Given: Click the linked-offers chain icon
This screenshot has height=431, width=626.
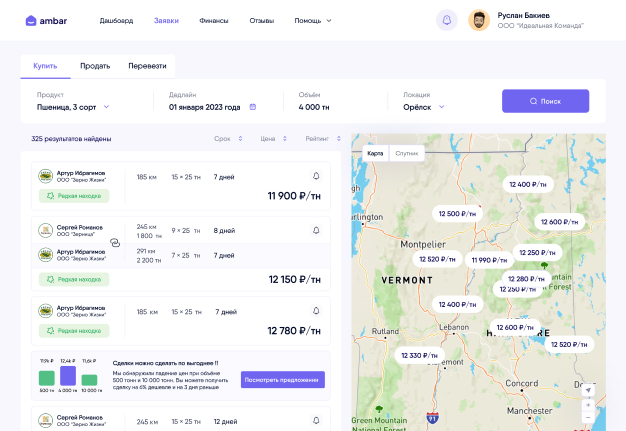Looking at the screenshot, I should tap(114, 242).
